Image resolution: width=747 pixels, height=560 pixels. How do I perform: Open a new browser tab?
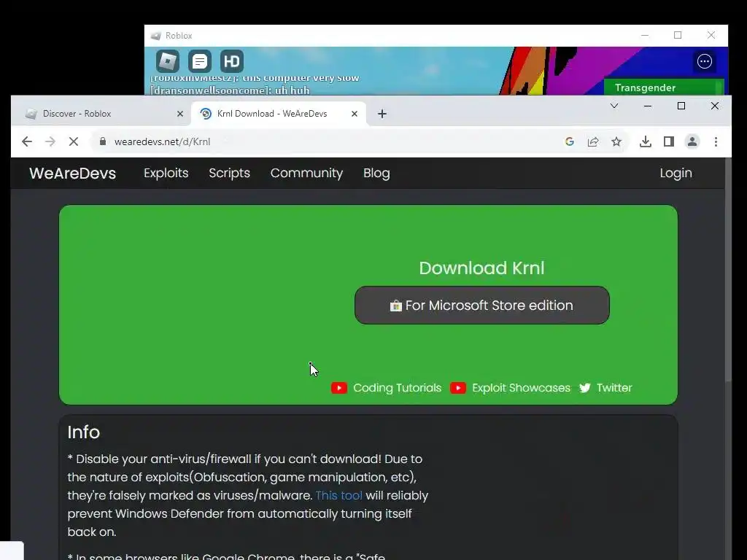coord(382,114)
